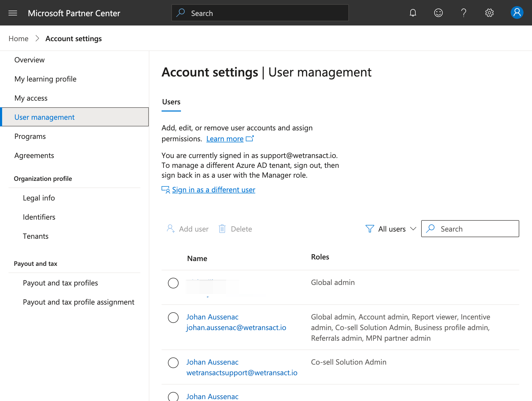The image size is (532, 401).
Task: Expand the All users filter dropdown
Action: coord(391,229)
